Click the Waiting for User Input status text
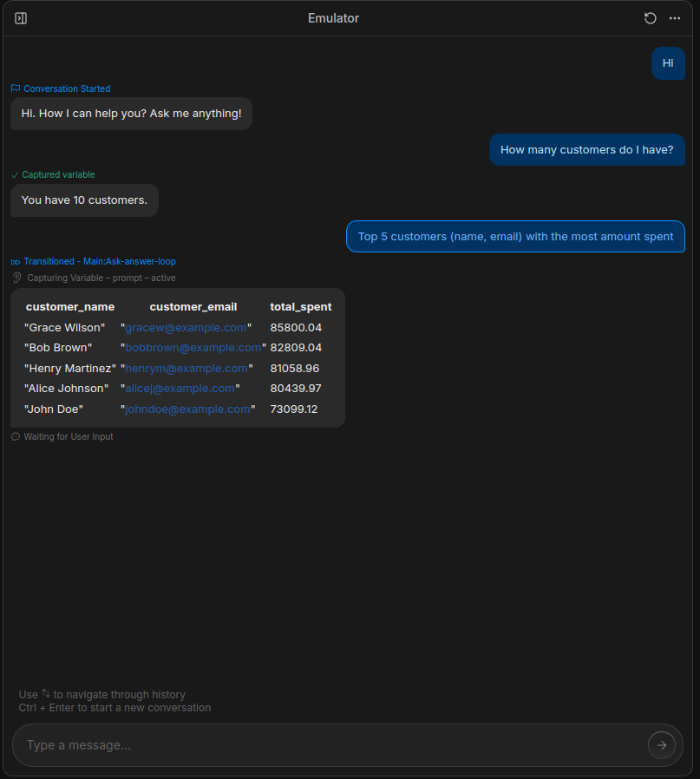Viewport: 700px width, 779px height. coord(69,436)
